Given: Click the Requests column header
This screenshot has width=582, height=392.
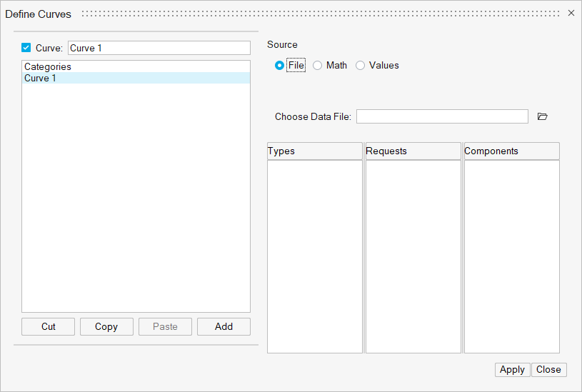Looking at the screenshot, I should click(413, 151).
